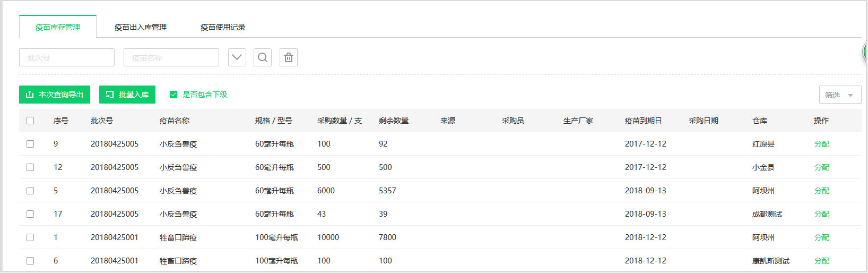
Task: Toggle 是否包含下级 checkbox
Action: pyautogui.click(x=173, y=95)
